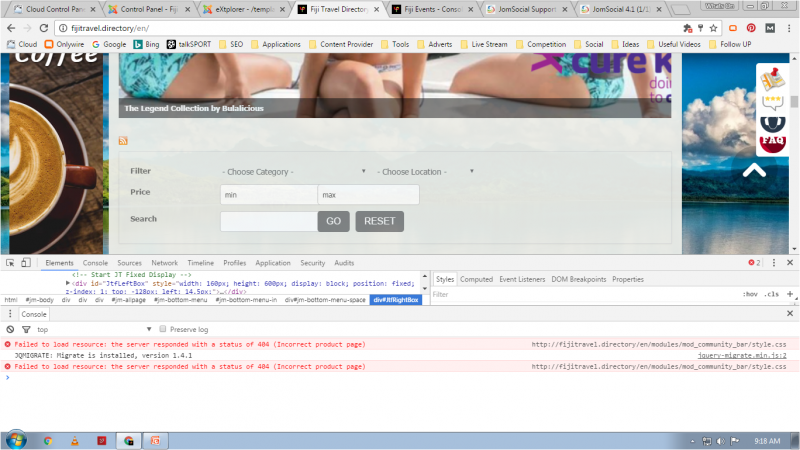
Task: Activate the DevTools inspect element picker
Action: coord(10,263)
